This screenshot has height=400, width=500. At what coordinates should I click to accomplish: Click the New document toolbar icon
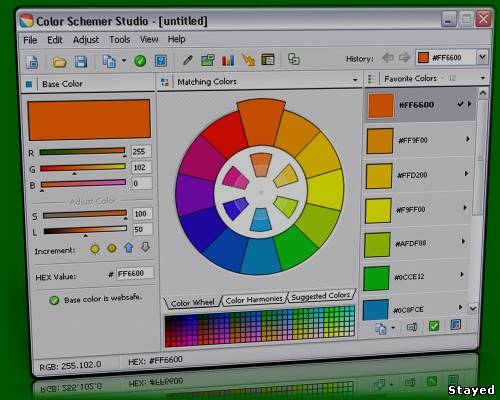(x=32, y=62)
